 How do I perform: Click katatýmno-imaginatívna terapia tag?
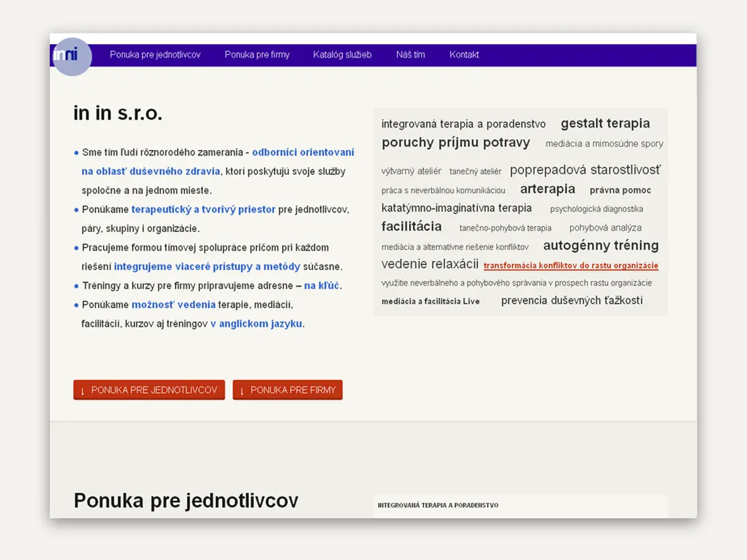point(457,208)
